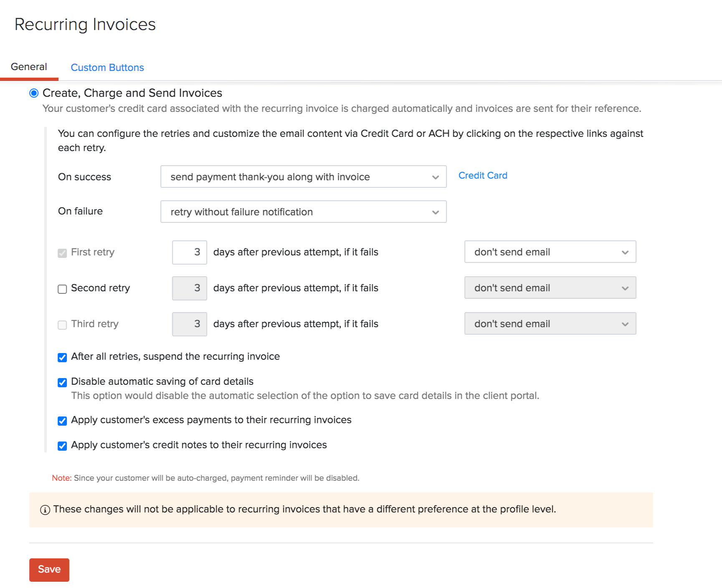Click the First retry days input field
722x588 pixels.
pos(190,252)
